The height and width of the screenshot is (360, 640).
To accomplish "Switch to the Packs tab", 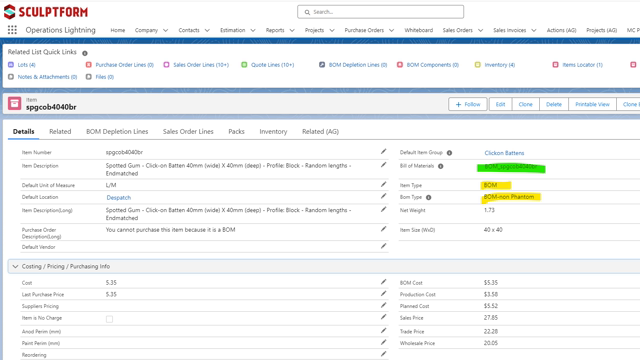I will point(236,131).
